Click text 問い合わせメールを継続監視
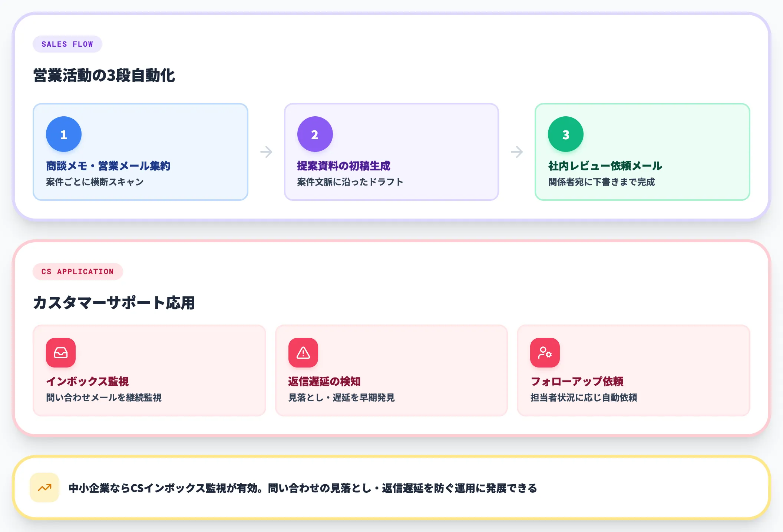Image resolution: width=783 pixels, height=532 pixels. [104, 398]
